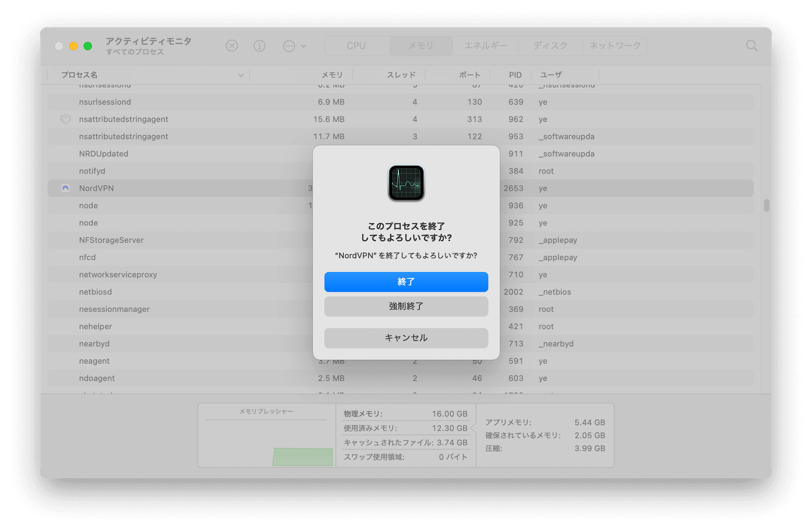Sort by the プロセス名 column header
Screen dimensions: 812x531
click(148, 75)
